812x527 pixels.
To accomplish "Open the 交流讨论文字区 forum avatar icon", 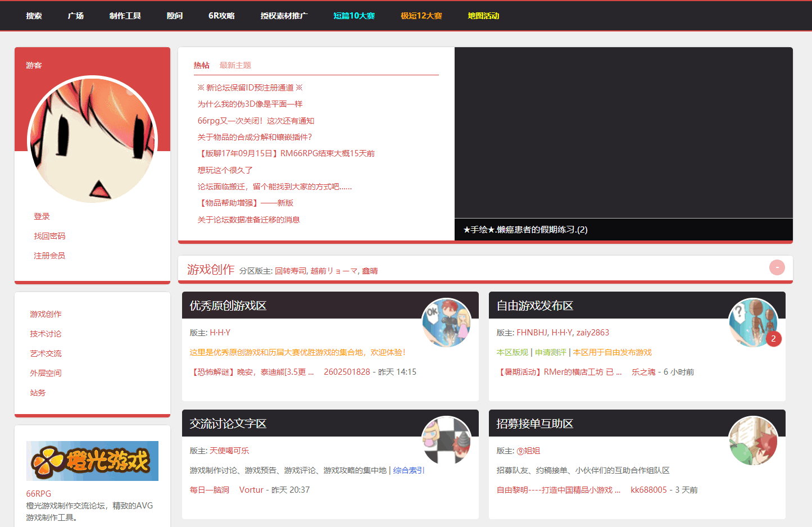I will click(x=447, y=440).
